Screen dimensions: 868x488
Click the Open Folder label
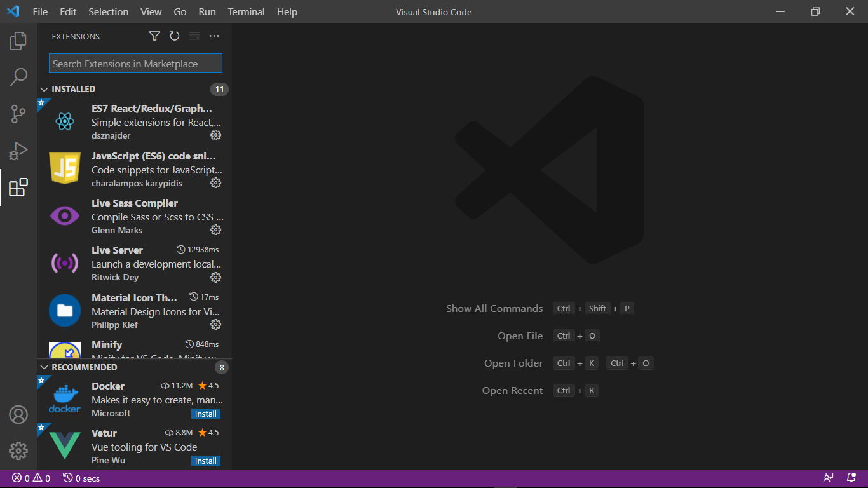[513, 363]
